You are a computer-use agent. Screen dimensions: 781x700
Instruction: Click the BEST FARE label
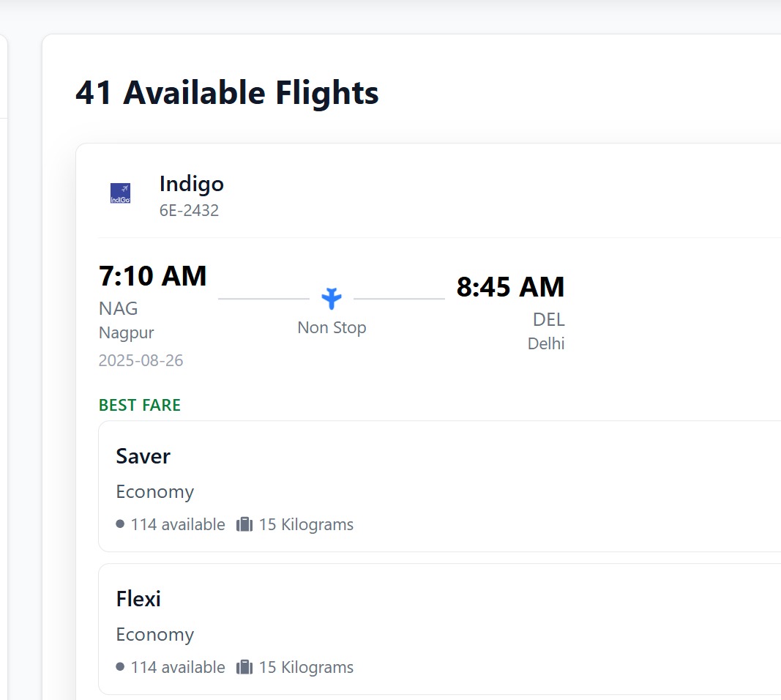[x=140, y=405]
